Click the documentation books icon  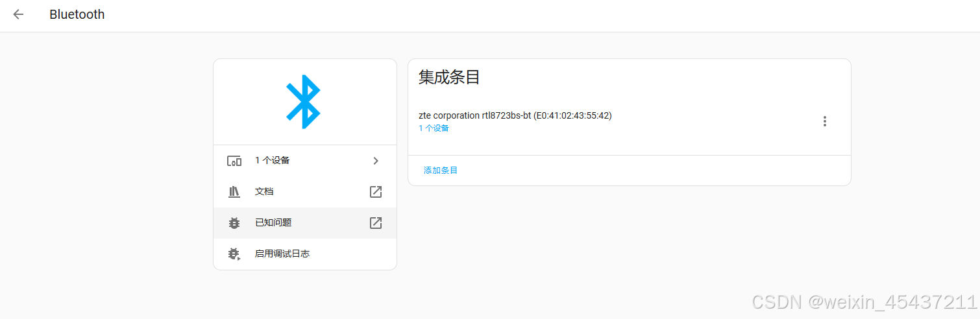[x=234, y=192]
